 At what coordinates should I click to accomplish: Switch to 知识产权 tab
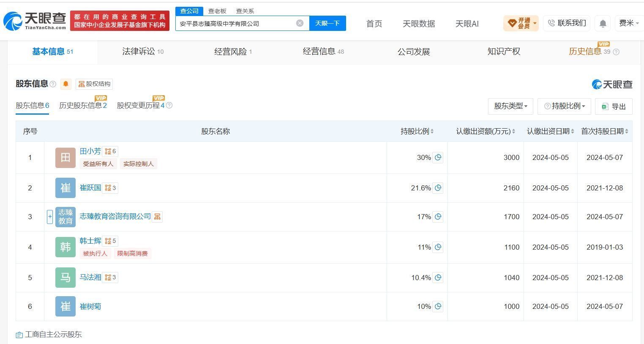tap(504, 52)
